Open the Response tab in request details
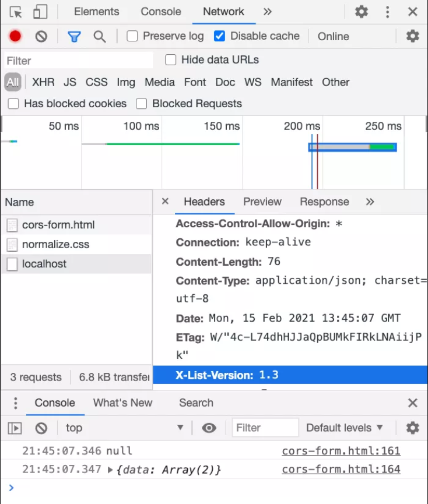Image resolution: width=428 pixels, height=504 pixels. pos(324,202)
